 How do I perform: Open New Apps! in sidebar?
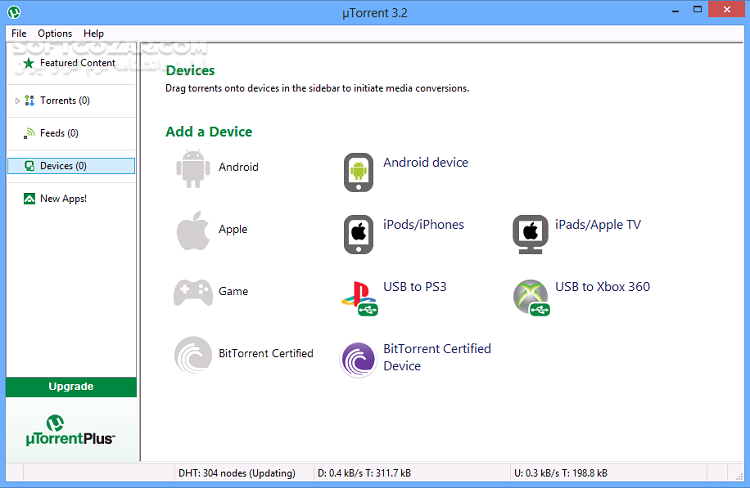click(63, 199)
